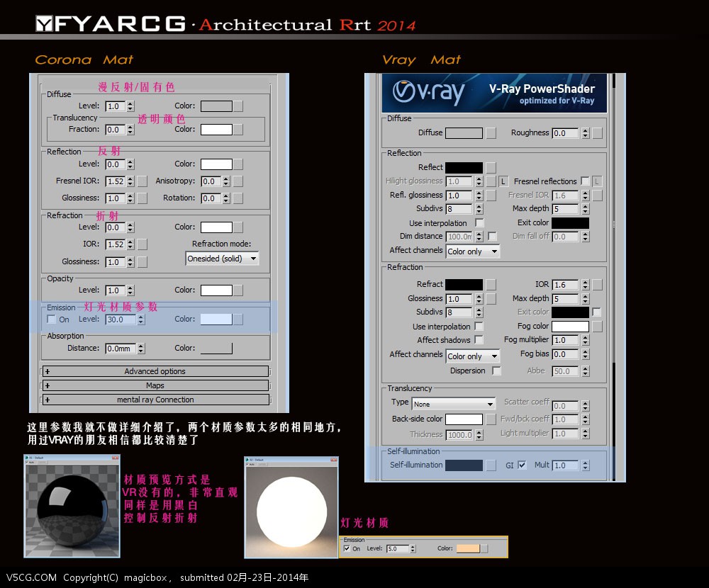Click the Refl. glossiness value field

coord(459,196)
